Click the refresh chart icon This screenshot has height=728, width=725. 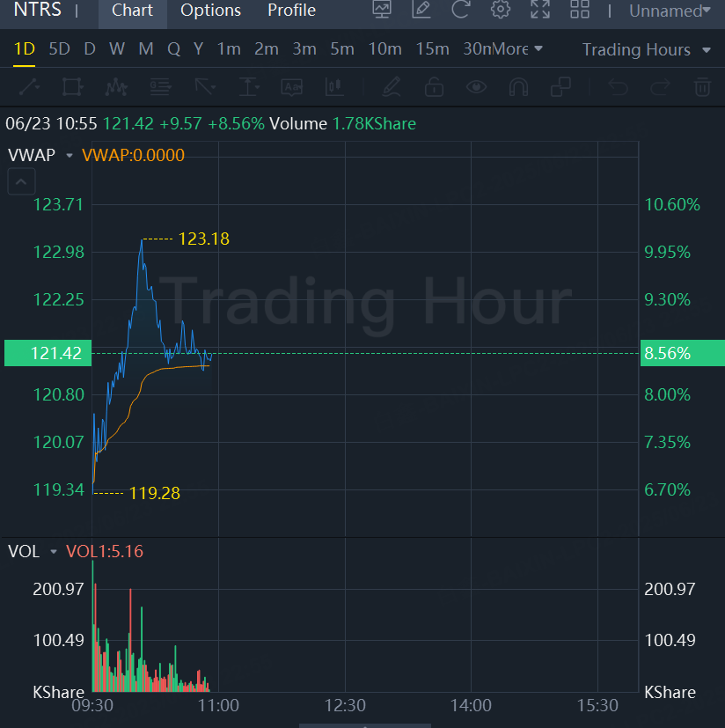tap(460, 10)
